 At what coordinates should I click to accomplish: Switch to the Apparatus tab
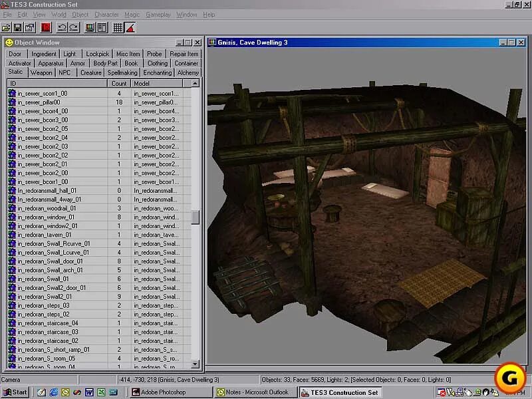click(51, 63)
